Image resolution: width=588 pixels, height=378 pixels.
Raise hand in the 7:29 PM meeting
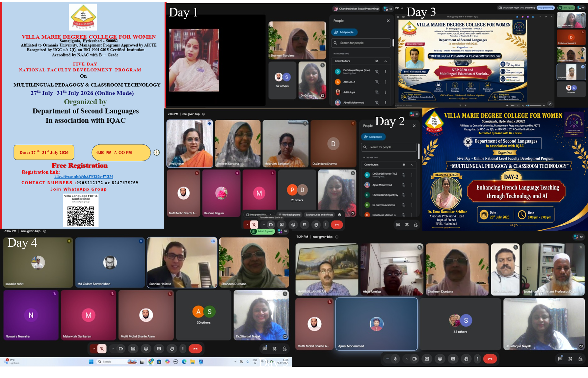(x=466, y=359)
